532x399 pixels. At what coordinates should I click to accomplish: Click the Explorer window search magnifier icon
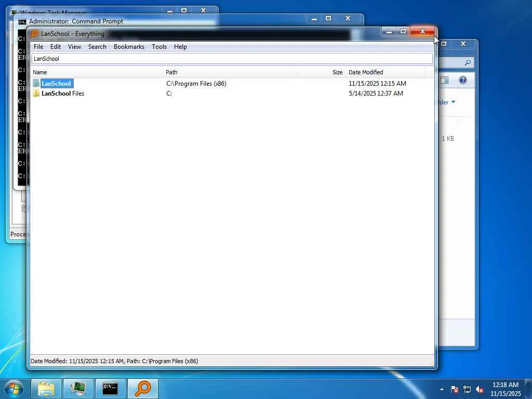click(x=468, y=62)
